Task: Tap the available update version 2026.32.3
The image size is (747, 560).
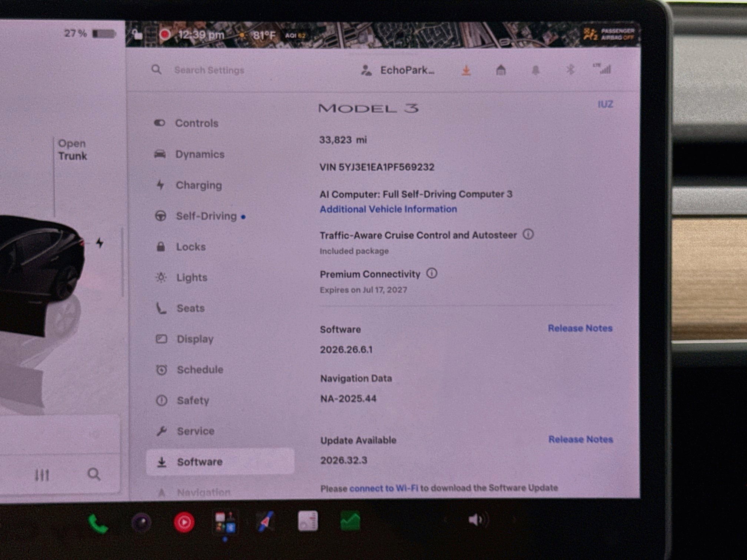Action: pos(344,460)
